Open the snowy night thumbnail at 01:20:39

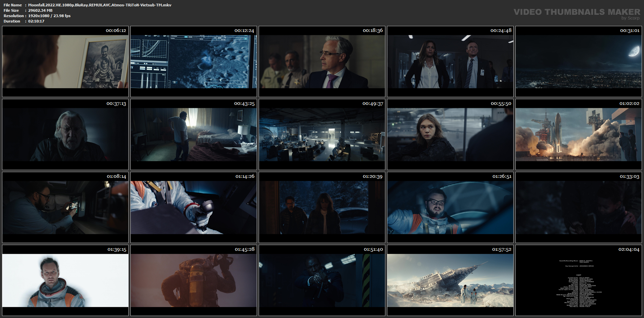coord(322,207)
